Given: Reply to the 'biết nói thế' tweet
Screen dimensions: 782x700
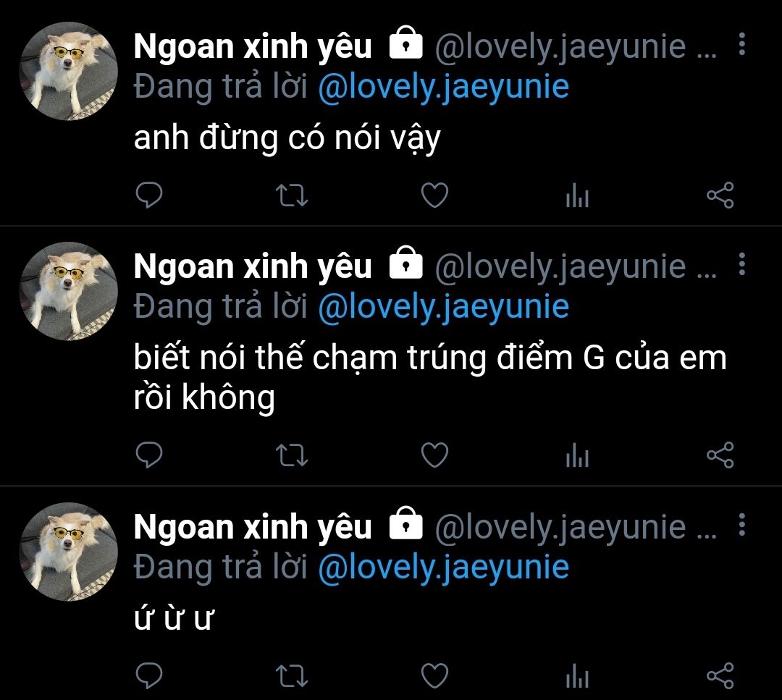Looking at the screenshot, I should [x=149, y=455].
